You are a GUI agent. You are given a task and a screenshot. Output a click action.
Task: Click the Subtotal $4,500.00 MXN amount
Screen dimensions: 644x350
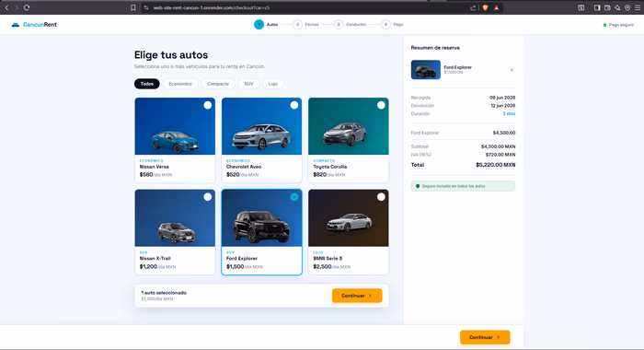[499, 146]
